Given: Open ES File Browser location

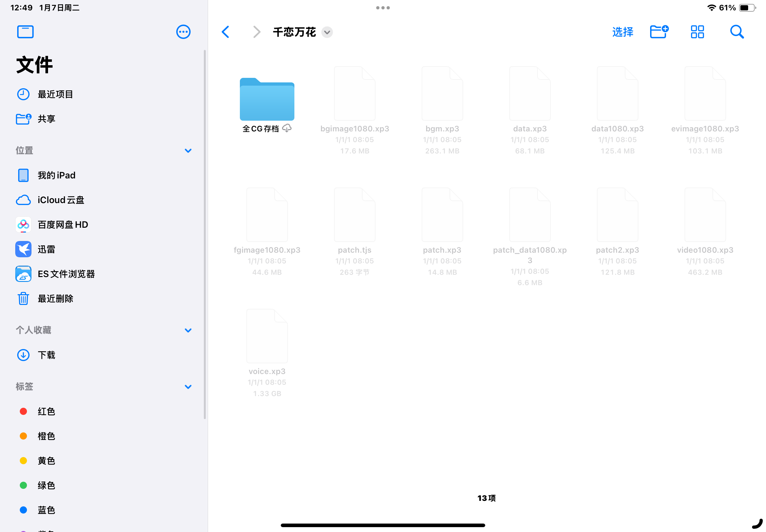Looking at the screenshot, I should point(66,274).
